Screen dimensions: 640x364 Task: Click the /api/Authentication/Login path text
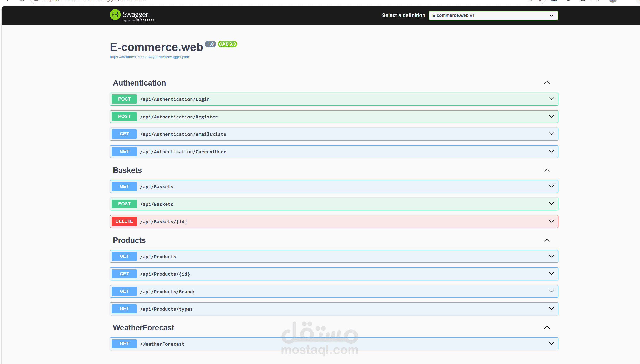click(175, 99)
